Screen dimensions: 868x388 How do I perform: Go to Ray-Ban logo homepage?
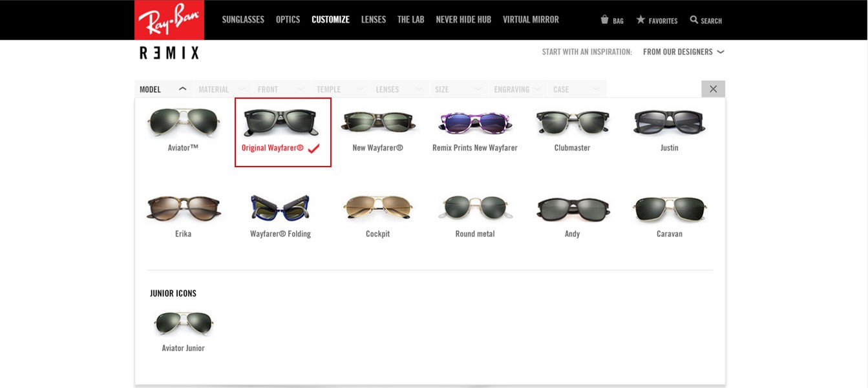point(169,20)
